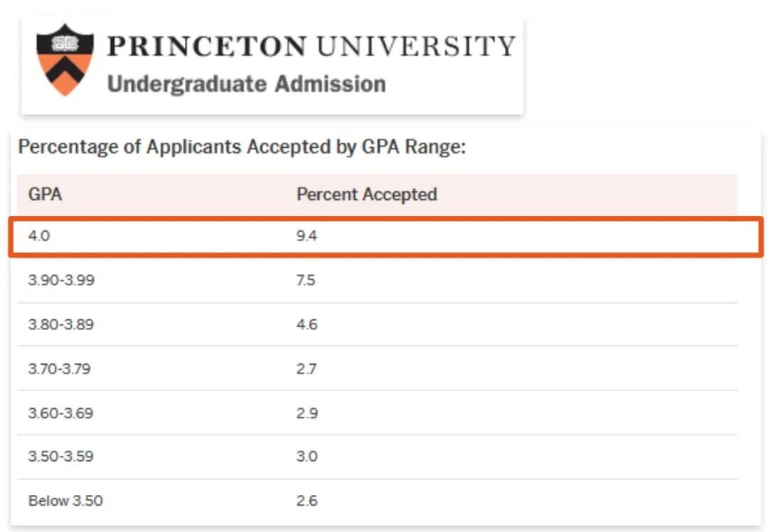Image resolution: width=768 pixels, height=532 pixels.
Task: Click the Princeton University wordmark
Action: tap(311, 46)
